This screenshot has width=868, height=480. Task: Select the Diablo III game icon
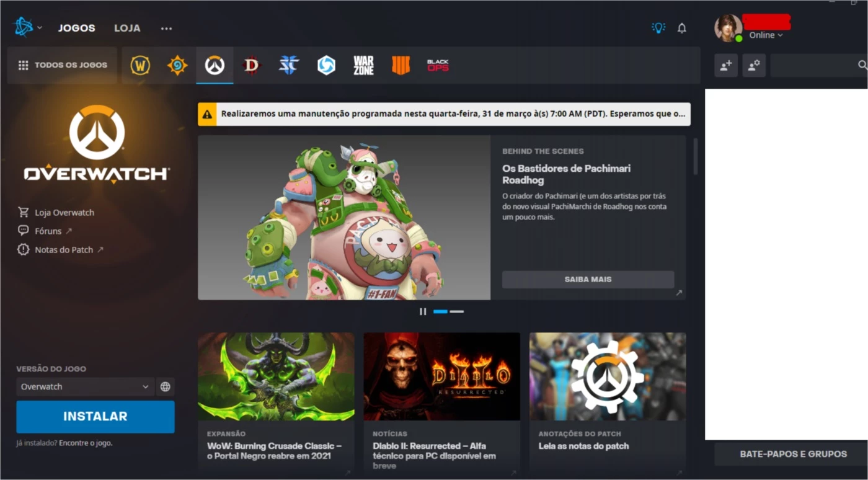[x=252, y=65]
